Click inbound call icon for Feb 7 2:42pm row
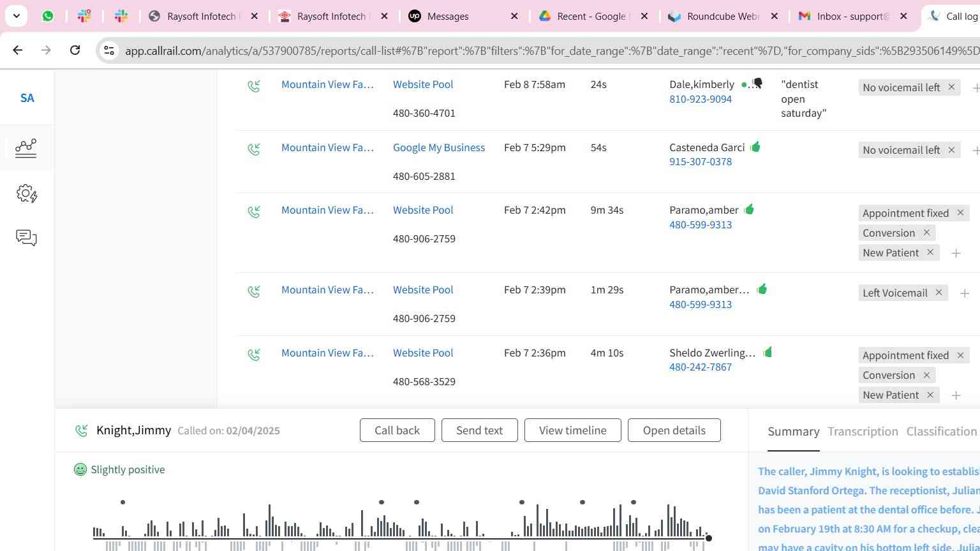This screenshot has height=551, width=980. [254, 212]
